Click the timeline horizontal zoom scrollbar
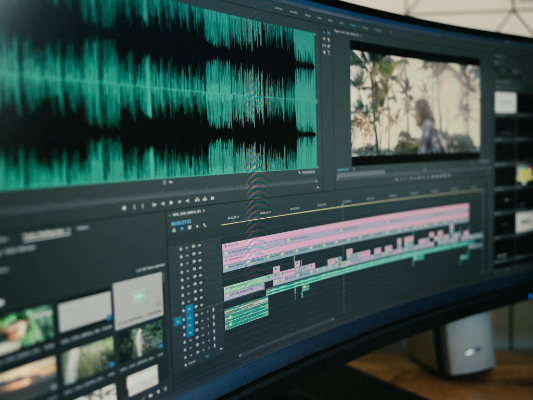Viewport: 533px width, 400px height. [x=287, y=337]
